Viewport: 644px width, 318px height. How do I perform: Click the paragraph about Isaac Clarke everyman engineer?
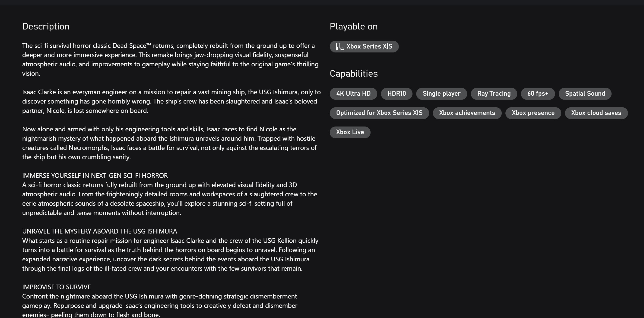coord(171,101)
